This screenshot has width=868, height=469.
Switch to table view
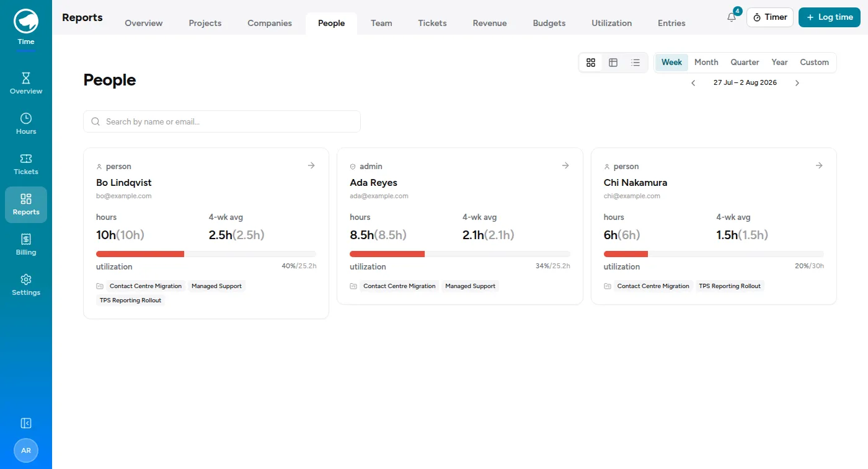pos(613,63)
